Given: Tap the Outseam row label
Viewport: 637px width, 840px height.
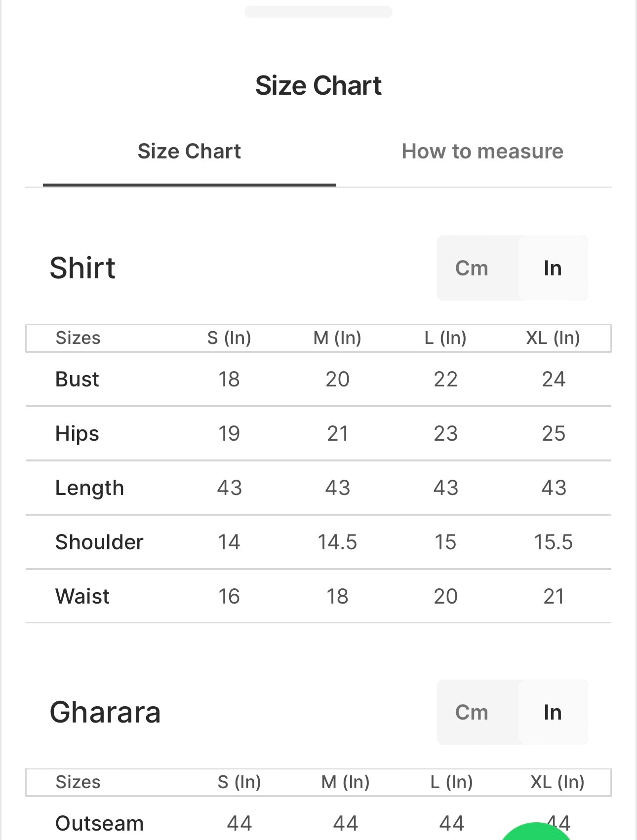Looking at the screenshot, I should [99, 823].
